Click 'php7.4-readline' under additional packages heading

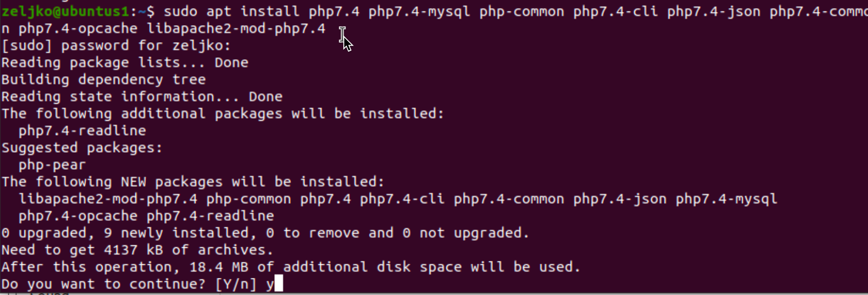click(82, 130)
